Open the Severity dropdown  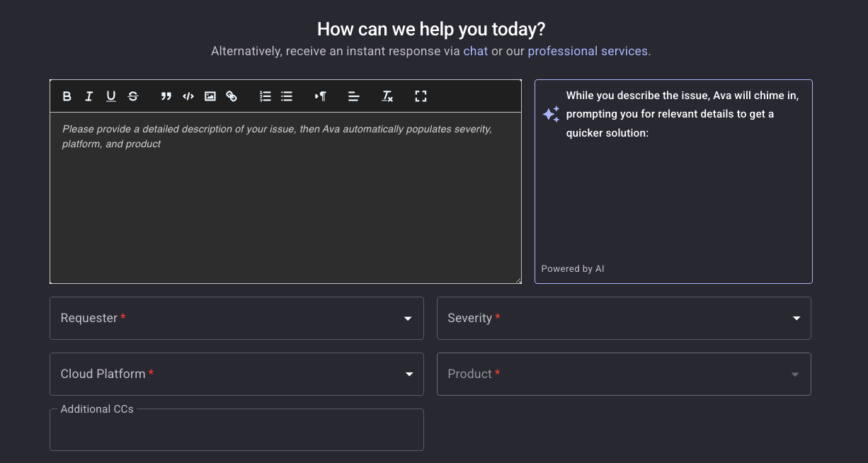[x=624, y=319]
